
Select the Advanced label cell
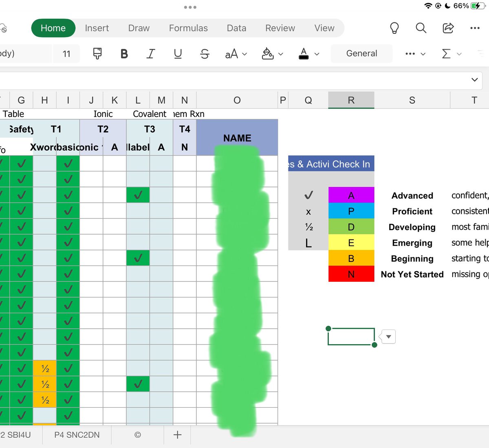(412, 195)
